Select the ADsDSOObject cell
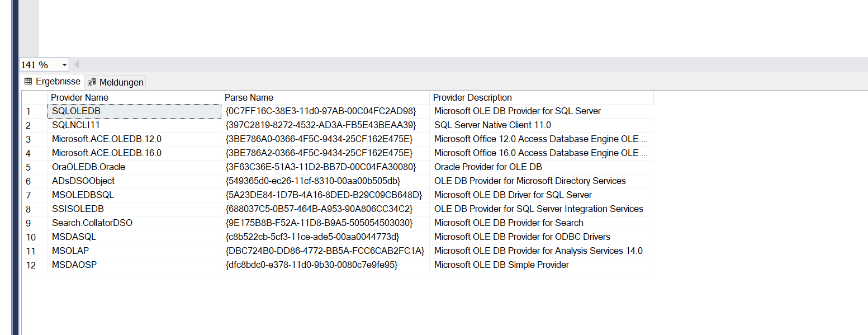 134,181
